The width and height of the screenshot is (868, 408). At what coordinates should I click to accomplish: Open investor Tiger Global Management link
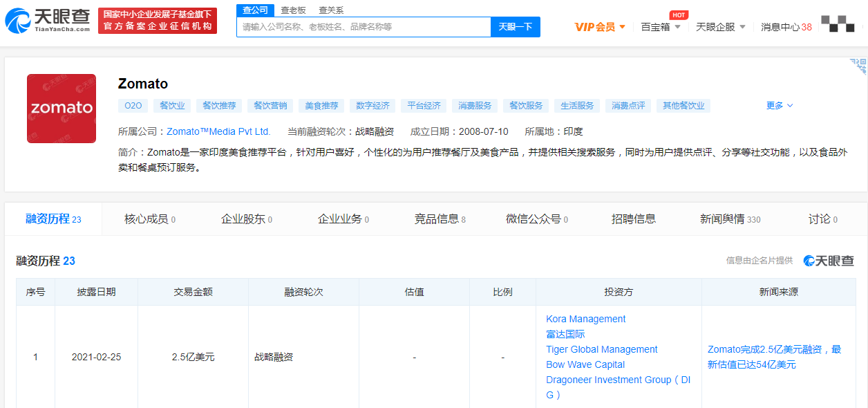(602, 349)
